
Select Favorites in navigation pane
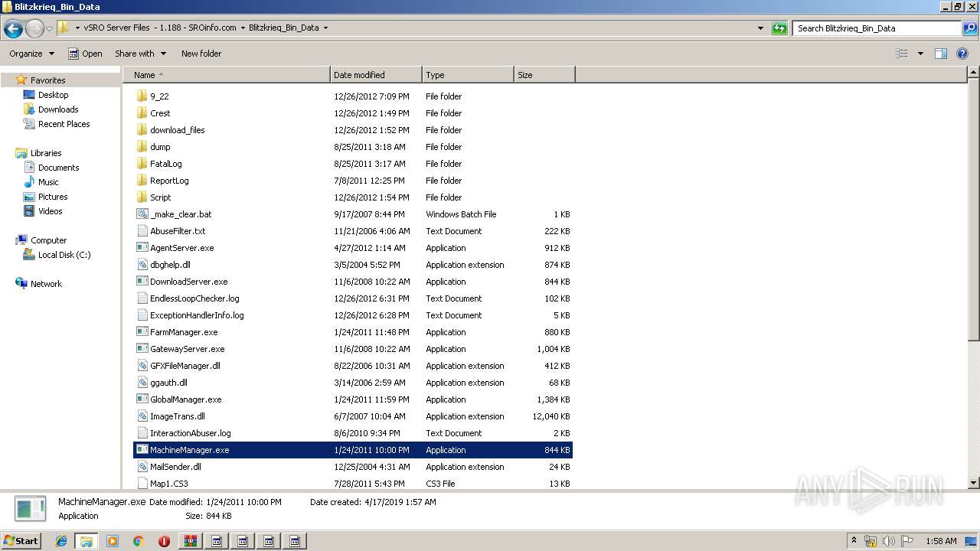click(x=47, y=80)
